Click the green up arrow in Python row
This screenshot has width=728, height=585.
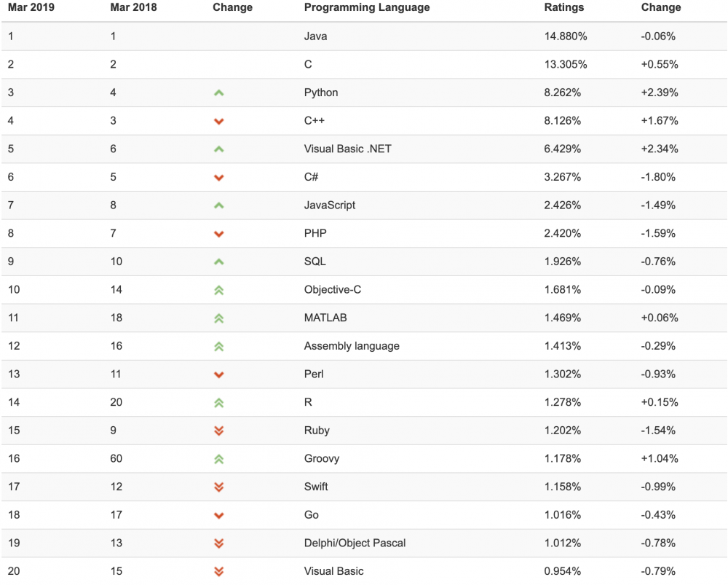tap(218, 93)
